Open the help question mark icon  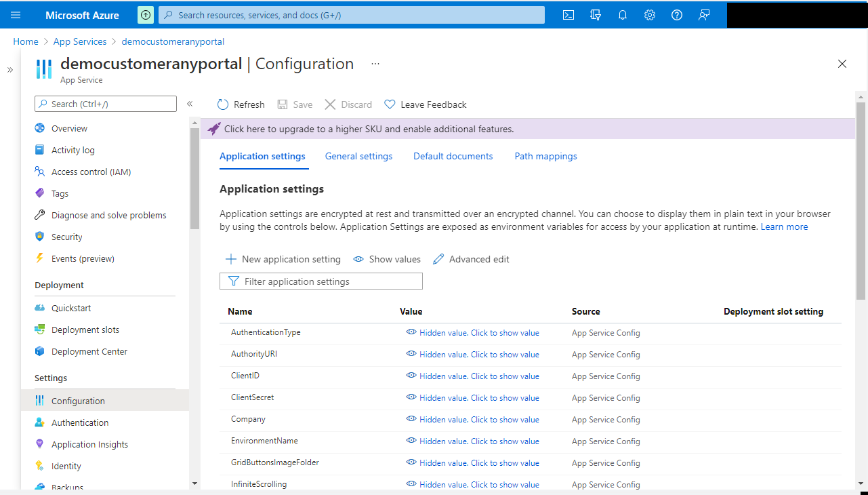677,15
